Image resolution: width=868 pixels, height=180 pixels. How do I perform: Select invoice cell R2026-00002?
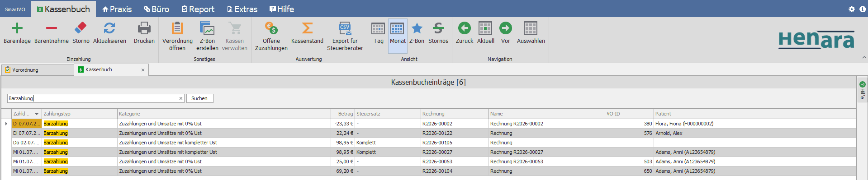[x=454, y=124]
